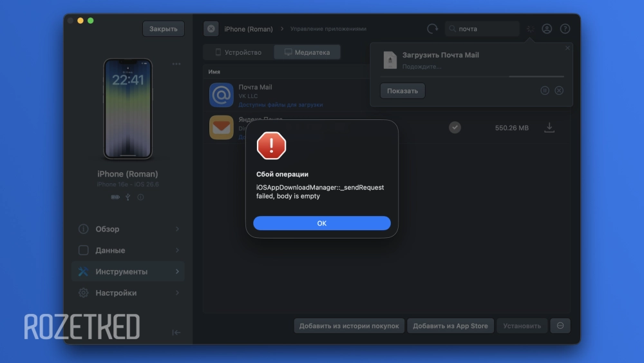Open the Обзор sidebar section
This screenshot has height=363, width=644.
[x=128, y=229]
